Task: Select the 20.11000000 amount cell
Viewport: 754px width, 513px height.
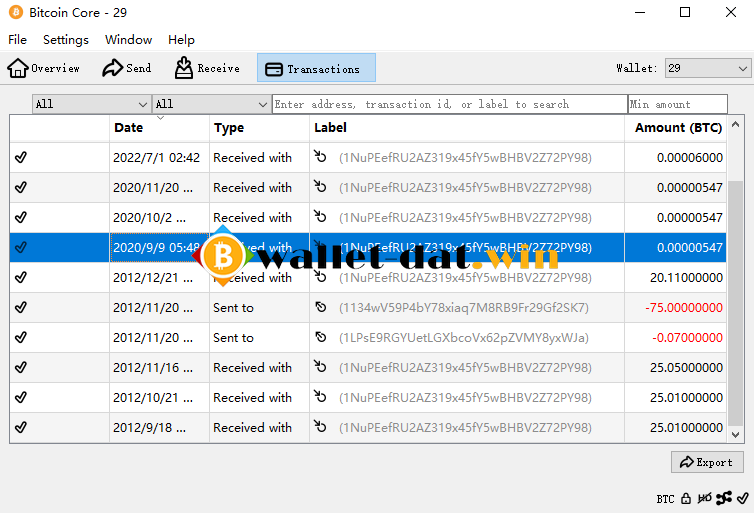Action: coord(675,277)
